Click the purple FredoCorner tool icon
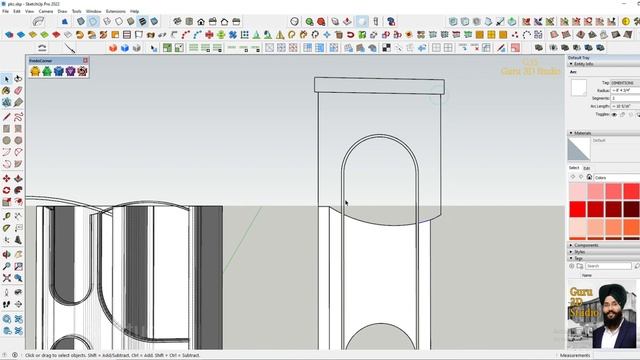This screenshot has width=640, height=360. (71, 71)
